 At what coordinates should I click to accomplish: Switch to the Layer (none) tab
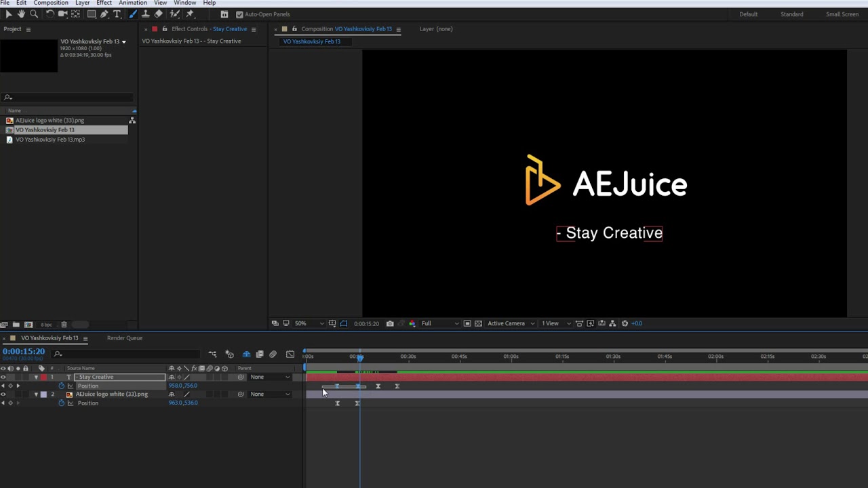click(x=436, y=29)
